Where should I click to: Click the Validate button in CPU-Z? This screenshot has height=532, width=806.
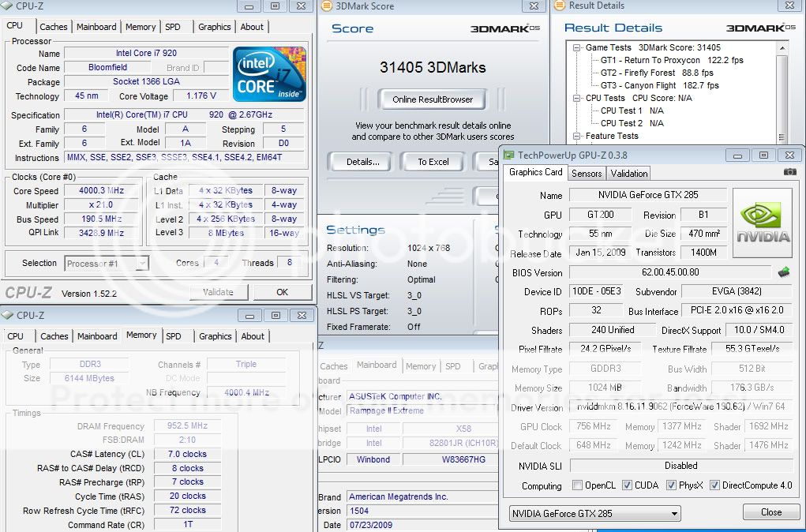point(219,292)
